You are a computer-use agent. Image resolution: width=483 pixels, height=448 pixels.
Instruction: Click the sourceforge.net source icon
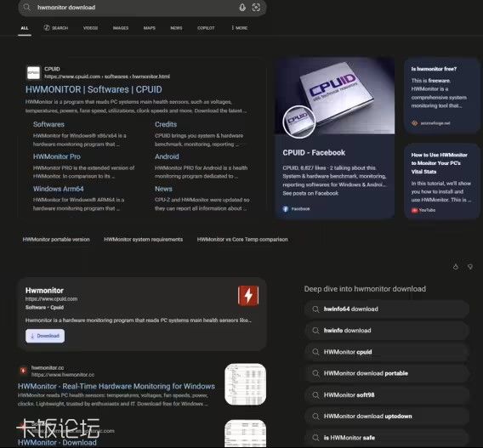coord(415,123)
